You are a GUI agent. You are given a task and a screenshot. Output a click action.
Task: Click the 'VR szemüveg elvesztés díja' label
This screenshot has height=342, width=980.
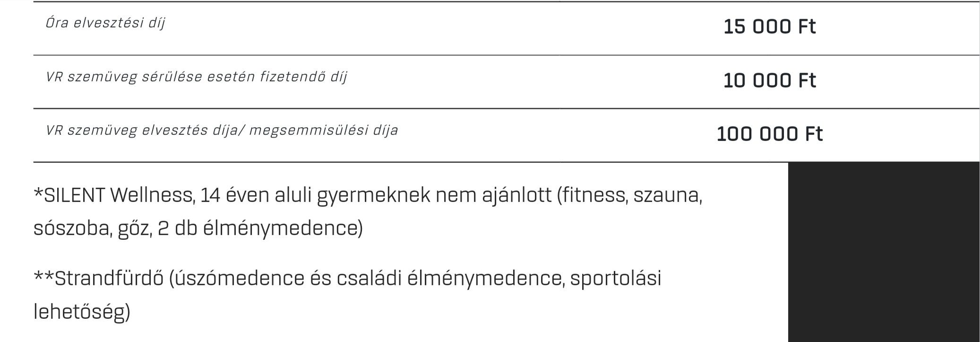[x=144, y=131]
